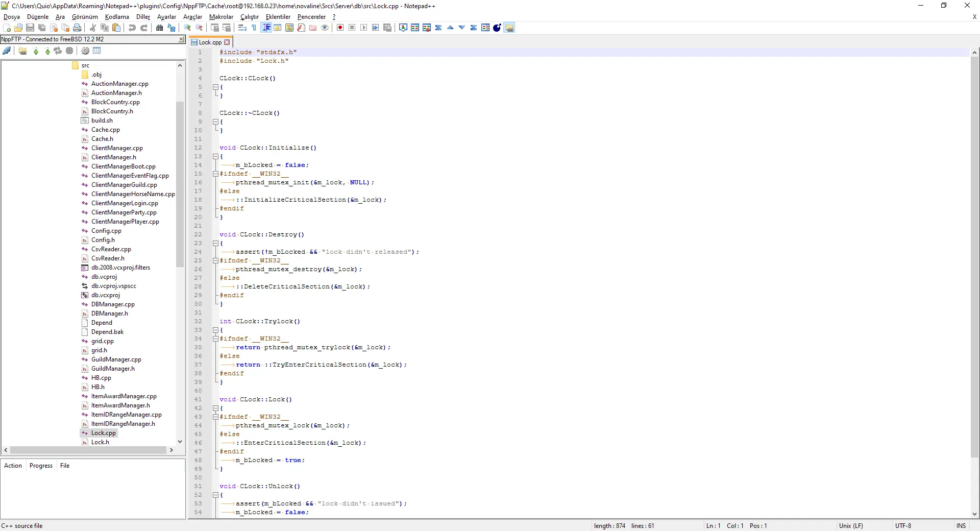Click the editor vertical scrollbar track

tap(974, 485)
